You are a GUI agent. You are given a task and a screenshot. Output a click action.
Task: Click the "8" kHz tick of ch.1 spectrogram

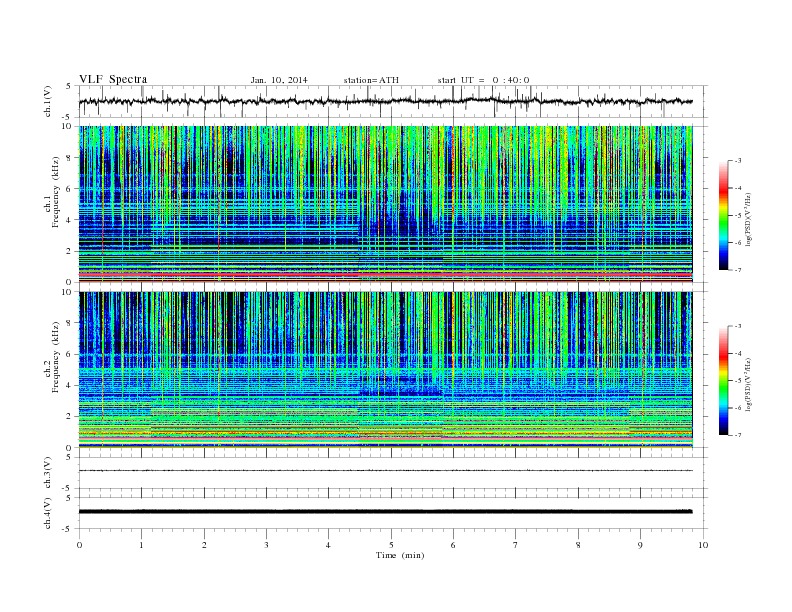click(70, 158)
